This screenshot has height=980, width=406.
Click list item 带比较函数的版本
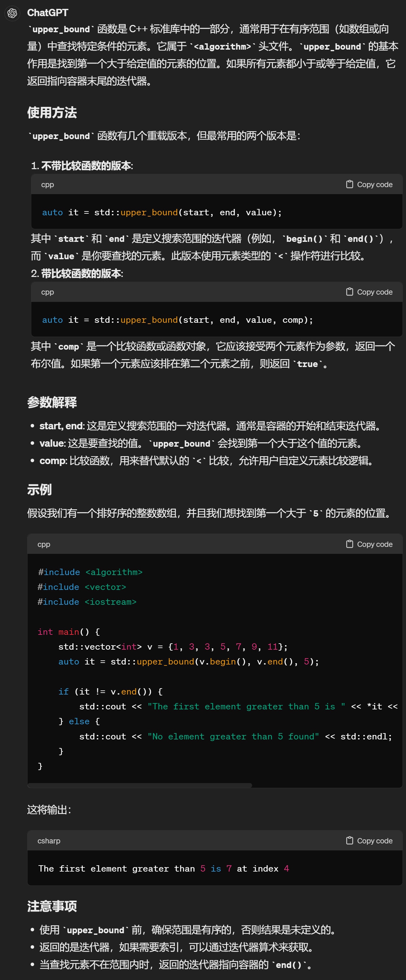pyautogui.click(x=77, y=273)
